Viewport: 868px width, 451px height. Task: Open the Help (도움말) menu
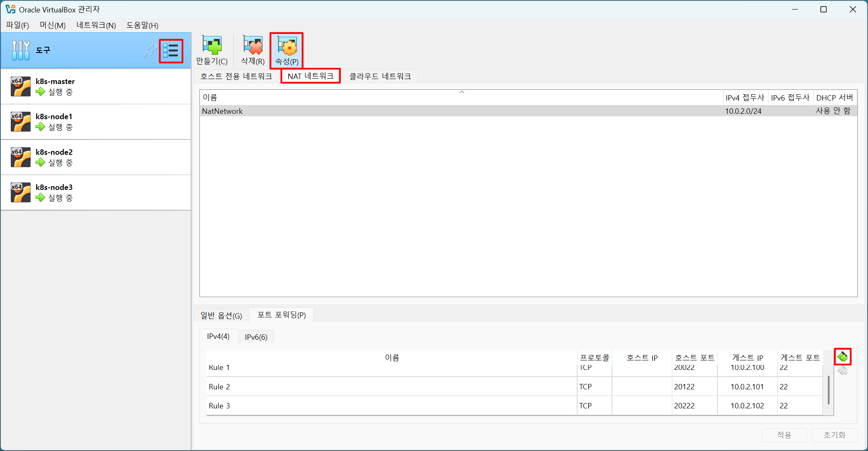(x=142, y=25)
